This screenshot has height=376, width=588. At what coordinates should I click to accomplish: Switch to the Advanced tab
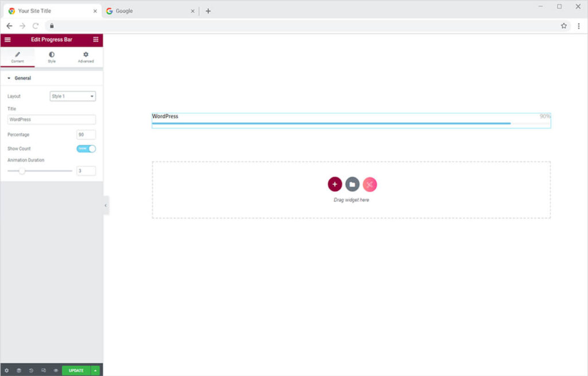(86, 57)
